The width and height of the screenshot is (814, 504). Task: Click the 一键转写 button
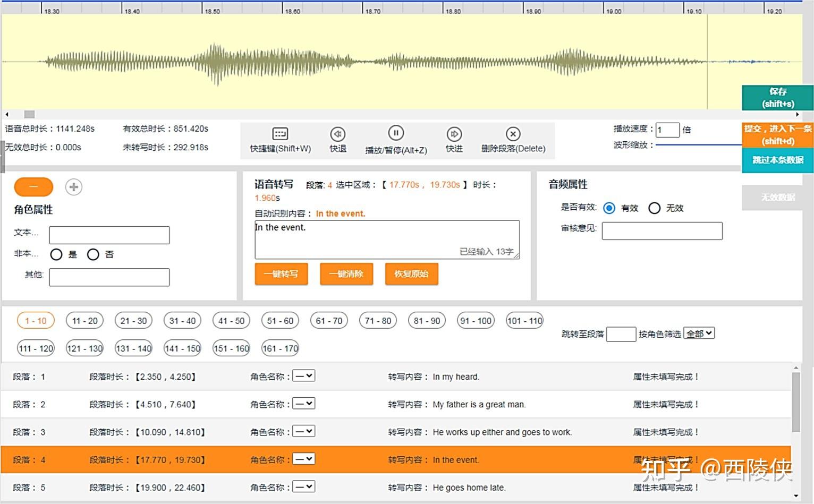tap(282, 274)
